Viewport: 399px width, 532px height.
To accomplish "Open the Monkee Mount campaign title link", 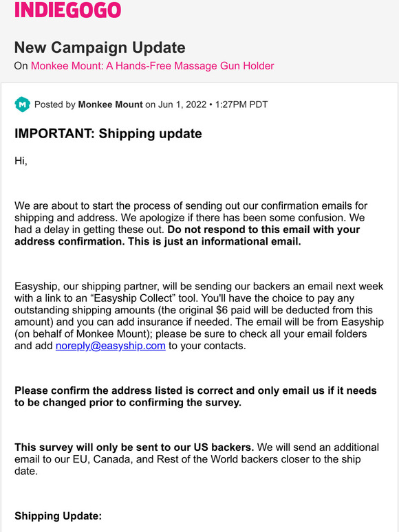I will coord(152,65).
